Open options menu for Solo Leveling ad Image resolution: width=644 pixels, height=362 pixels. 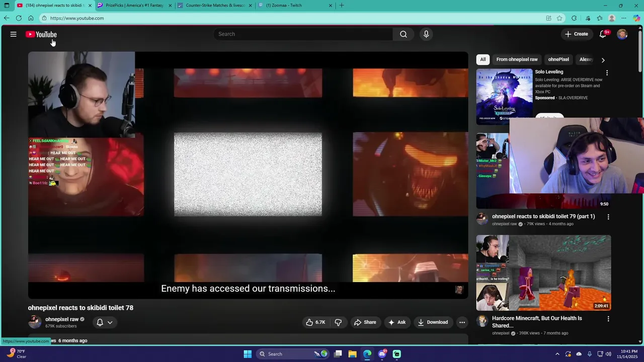point(607,73)
